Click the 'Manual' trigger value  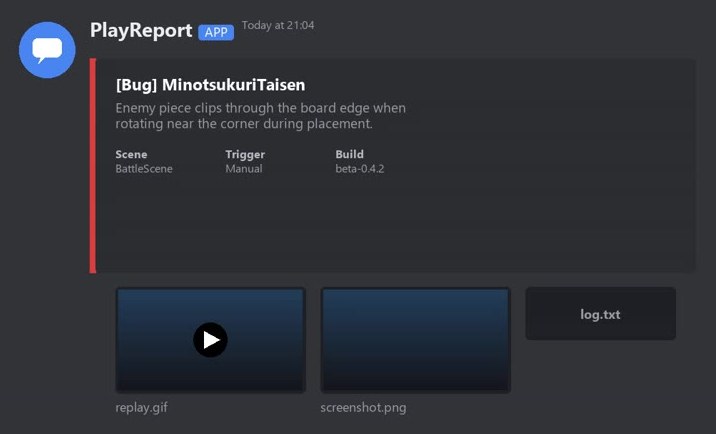coord(244,169)
